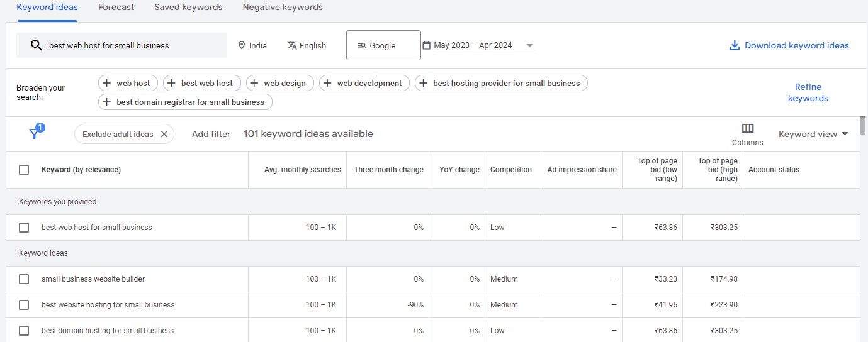Sort by Top of page bid (high range)

click(718, 170)
